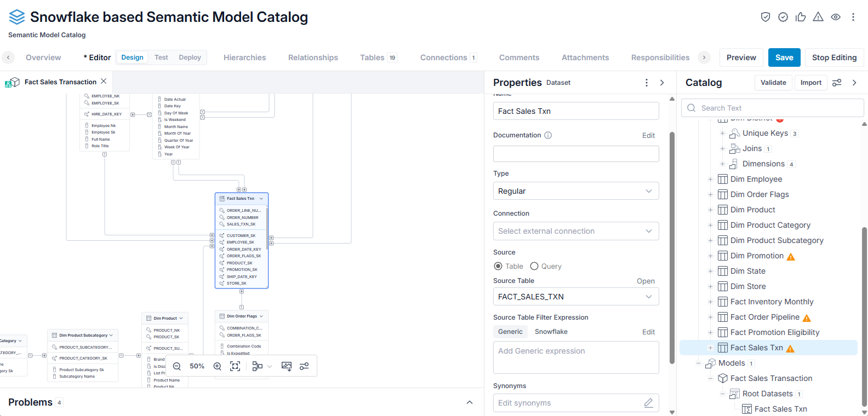Click the Catalog Search Text field
This screenshot has height=416, width=868.
(773, 108)
